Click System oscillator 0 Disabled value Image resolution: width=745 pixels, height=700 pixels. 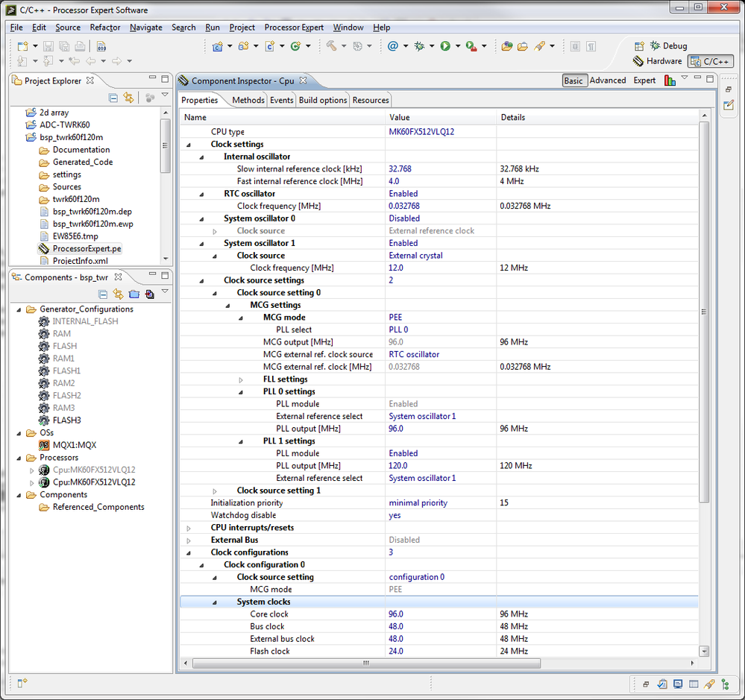pos(404,218)
